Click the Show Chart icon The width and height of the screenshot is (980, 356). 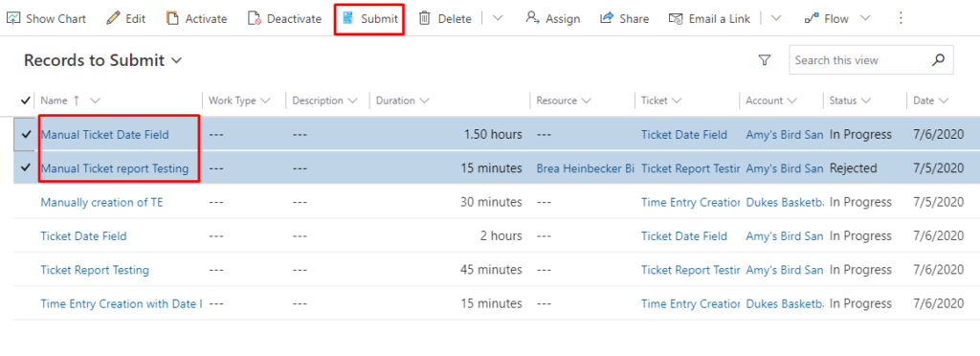tap(13, 19)
